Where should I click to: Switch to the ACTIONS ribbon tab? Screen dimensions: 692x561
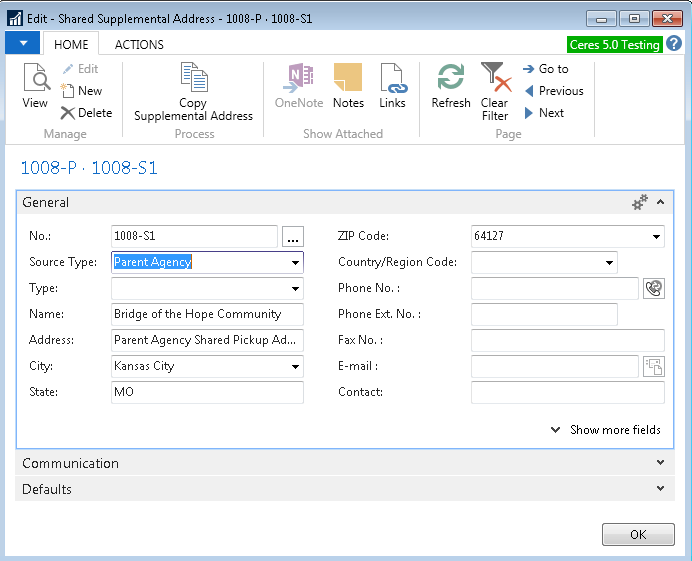139,44
